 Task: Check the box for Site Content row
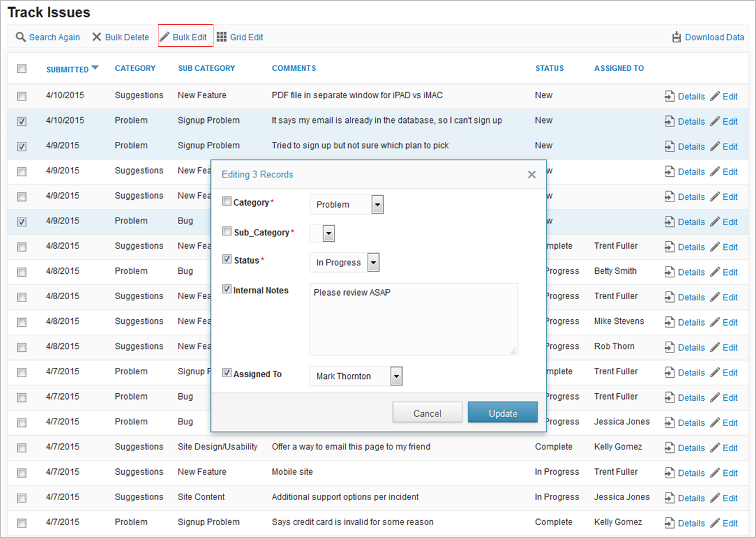pyautogui.click(x=22, y=498)
